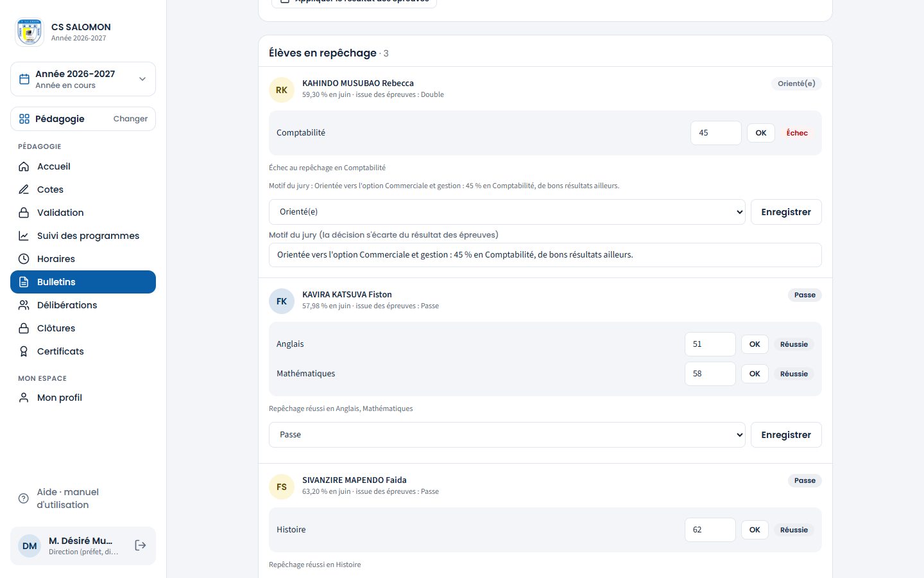Click the Anglais score field showing 51
The width and height of the screenshot is (924, 578).
click(x=710, y=344)
